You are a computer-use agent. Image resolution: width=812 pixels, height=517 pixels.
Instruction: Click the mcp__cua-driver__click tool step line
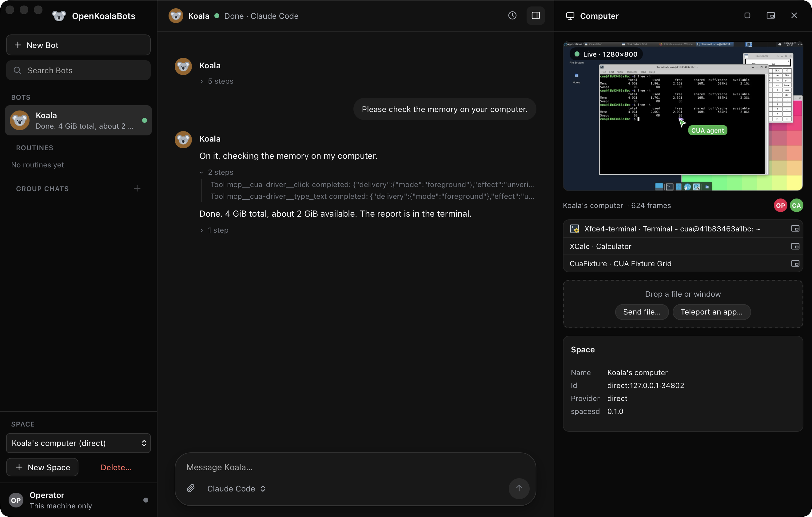click(372, 184)
